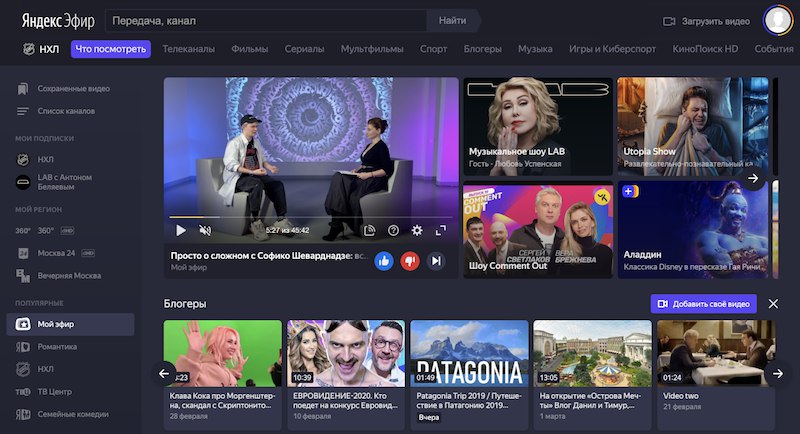This screenshot has height=434, width=800.
Task: Select the Что посмотреть tab
Action: coord(111,49)
